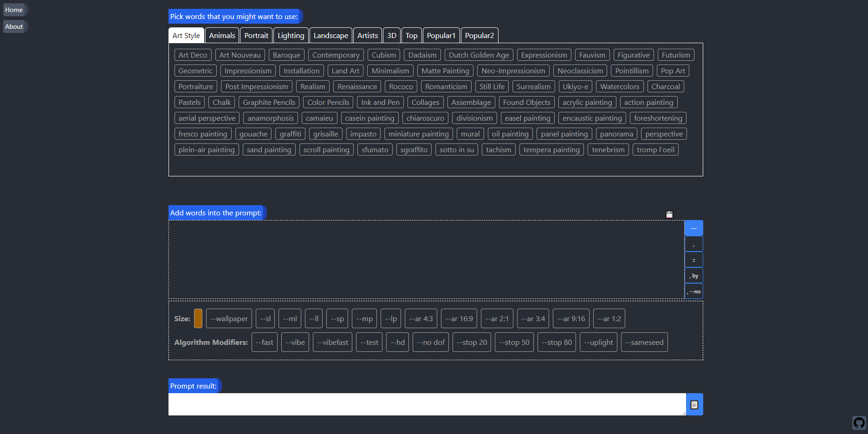The image size is (868, 434).
Task: Add the --ar 3:4 option
Action: [533, 318]
